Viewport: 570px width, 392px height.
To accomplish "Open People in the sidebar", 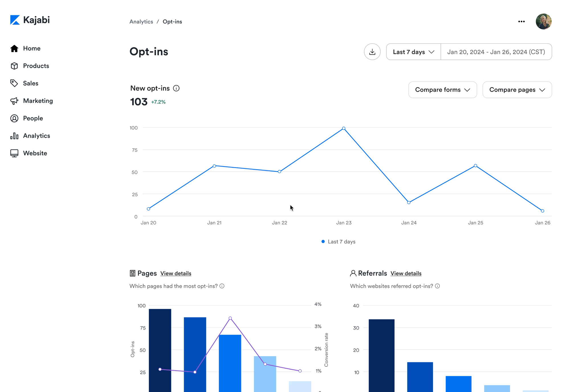I will click(33, 118).
